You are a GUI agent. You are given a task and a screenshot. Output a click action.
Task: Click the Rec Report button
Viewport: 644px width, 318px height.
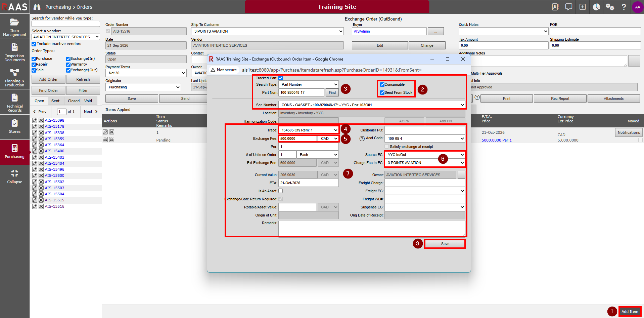click(560, 98)
